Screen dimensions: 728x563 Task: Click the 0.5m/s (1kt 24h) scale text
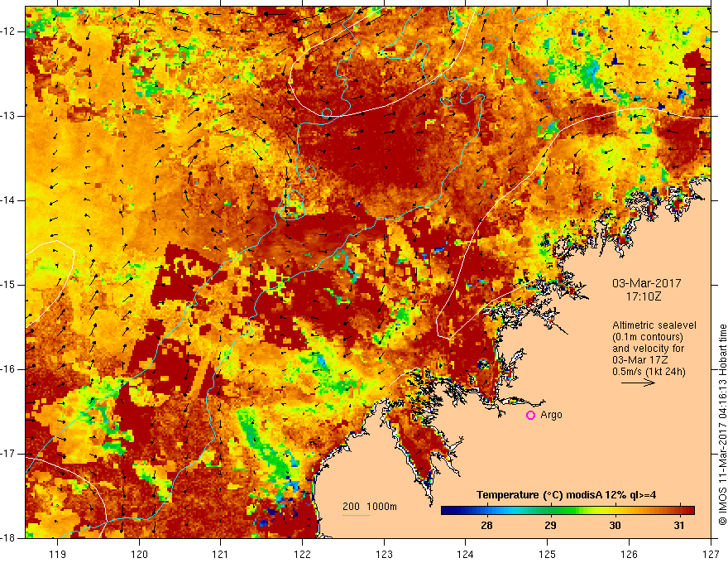[649, 372]
